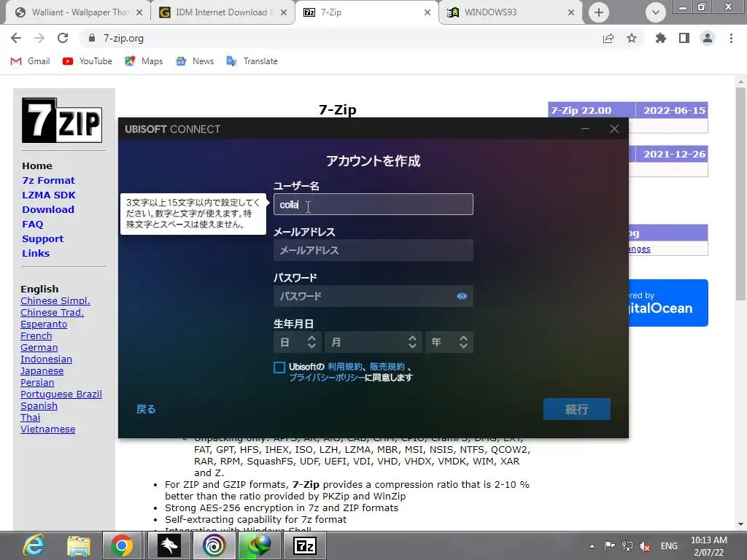Open the birth month (月) dropdown
This screenshot has width=747, height=560.
coord(373,342)
